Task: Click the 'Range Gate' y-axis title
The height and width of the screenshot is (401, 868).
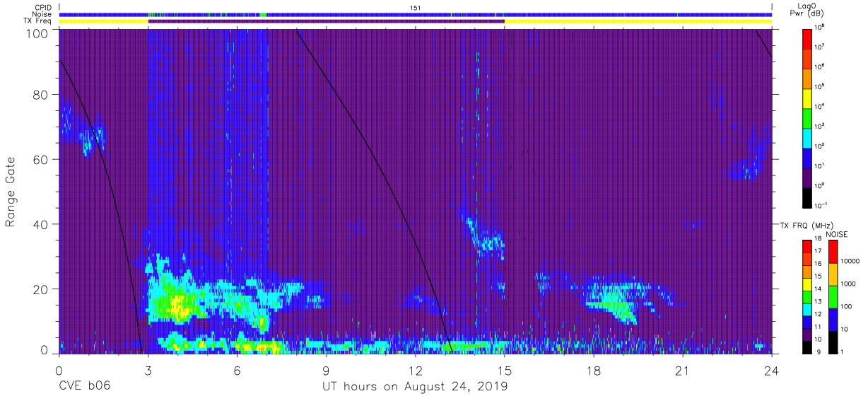Action: 11,192
